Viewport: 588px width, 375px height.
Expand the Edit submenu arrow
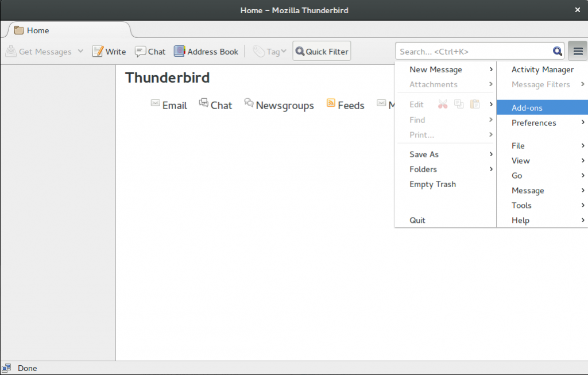(491, 105)
